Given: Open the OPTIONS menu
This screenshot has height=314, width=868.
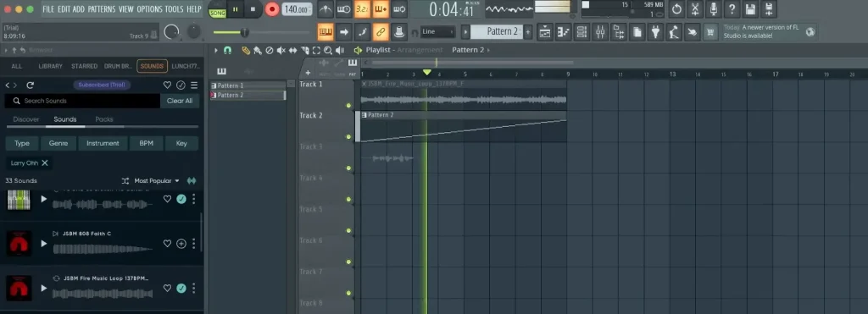Looking at the screenshot, I should [x=149, y=8].
